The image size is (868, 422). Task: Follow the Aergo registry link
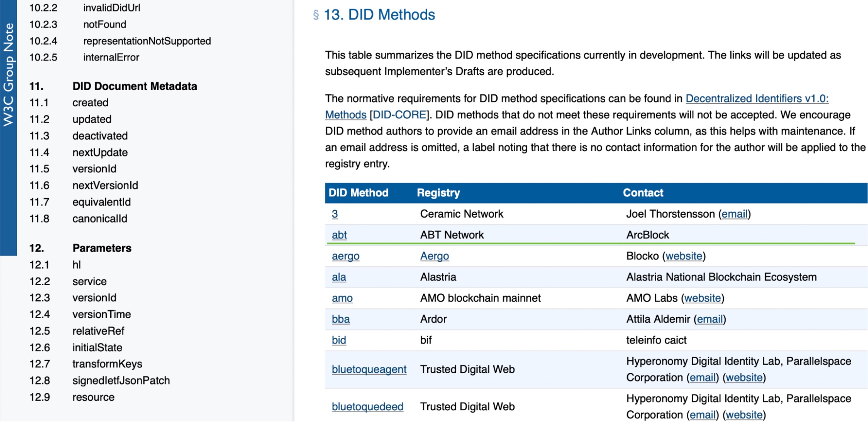pos(434,256)
